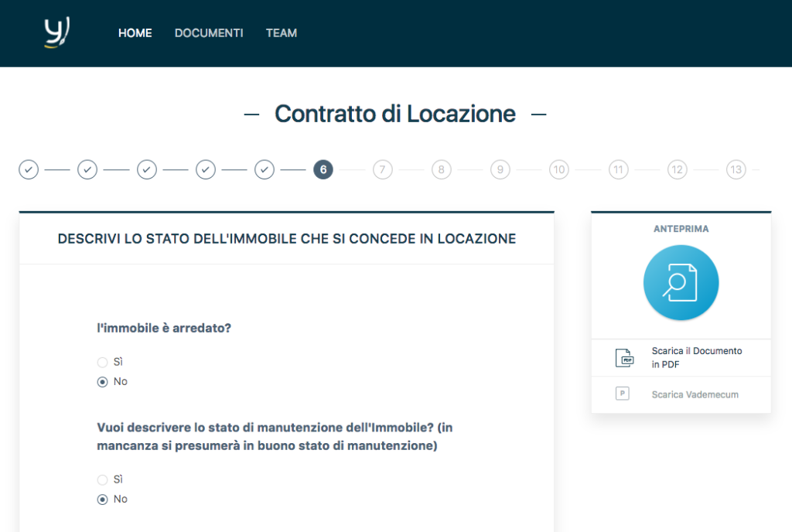The height and width of the screenshot is (532, 792).
Task: Click Scarica Vademecum link
Action: tap(695, 394)
